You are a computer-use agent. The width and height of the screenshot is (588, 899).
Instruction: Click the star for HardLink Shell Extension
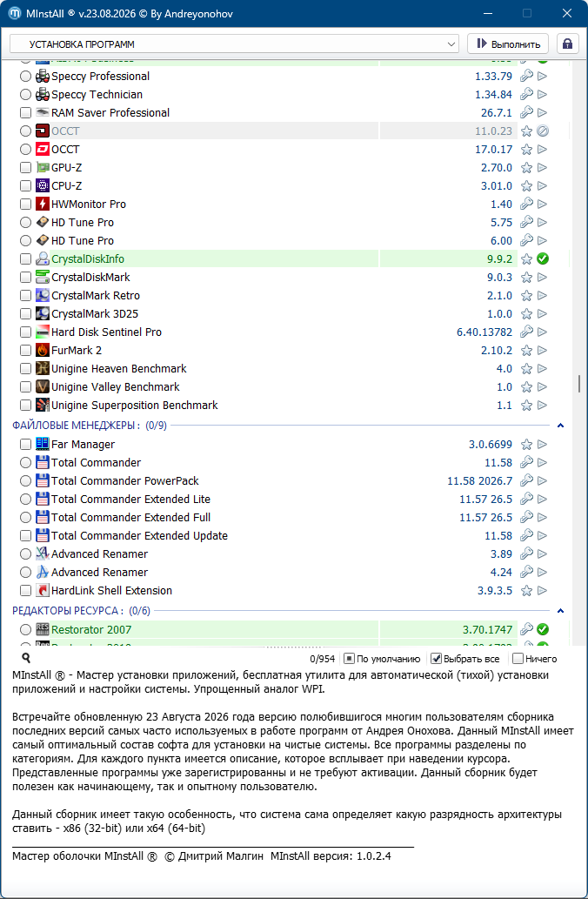point(526,591)
